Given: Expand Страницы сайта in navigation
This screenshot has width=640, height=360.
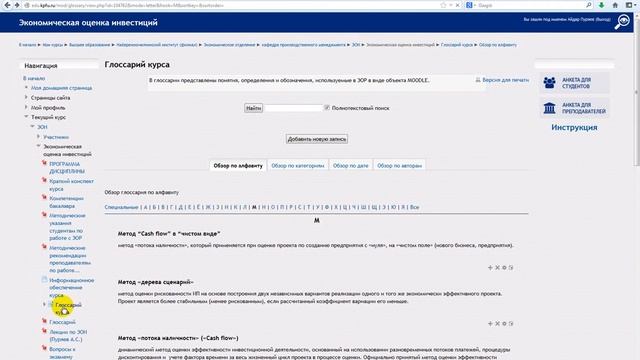Looking at the screenshot, I should point(26,98).
